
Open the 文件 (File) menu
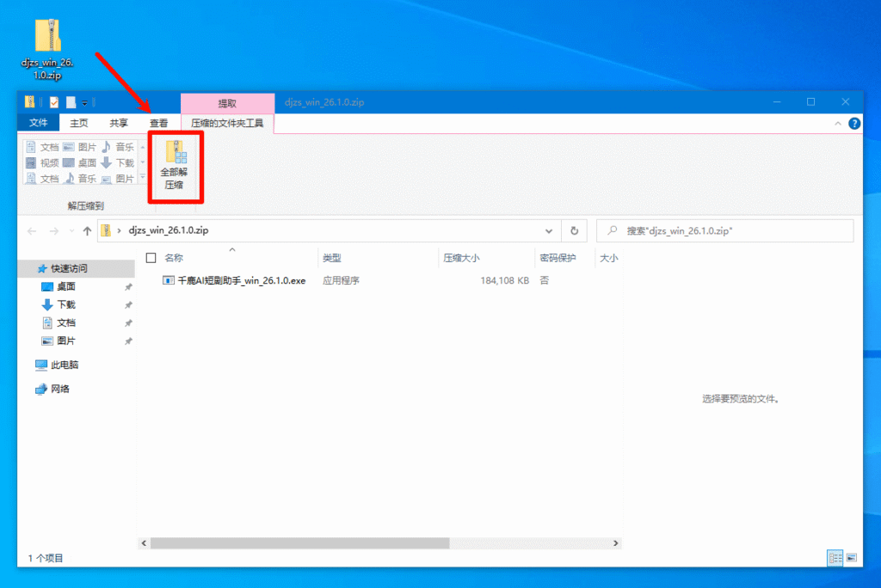click(39, 123)
